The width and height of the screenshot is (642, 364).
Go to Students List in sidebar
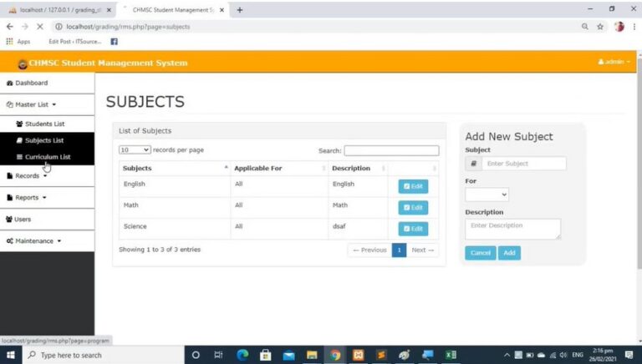click(x=44, y=124)
